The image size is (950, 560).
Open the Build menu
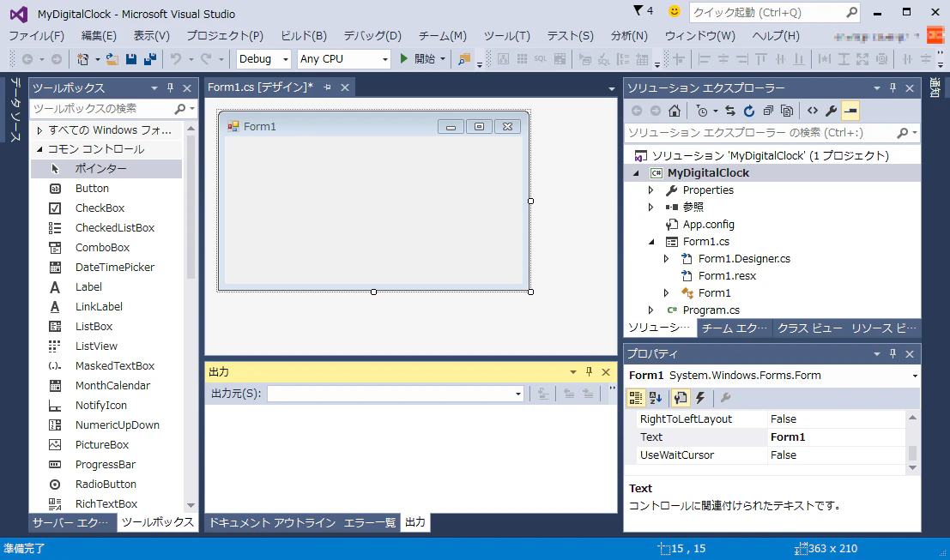(x=304, y=36)
